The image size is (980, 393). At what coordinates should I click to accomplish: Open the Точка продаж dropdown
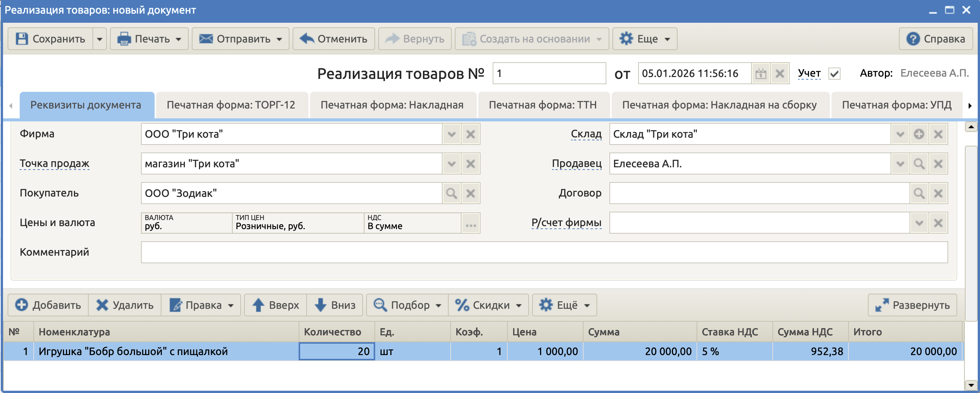pos(451,164)
